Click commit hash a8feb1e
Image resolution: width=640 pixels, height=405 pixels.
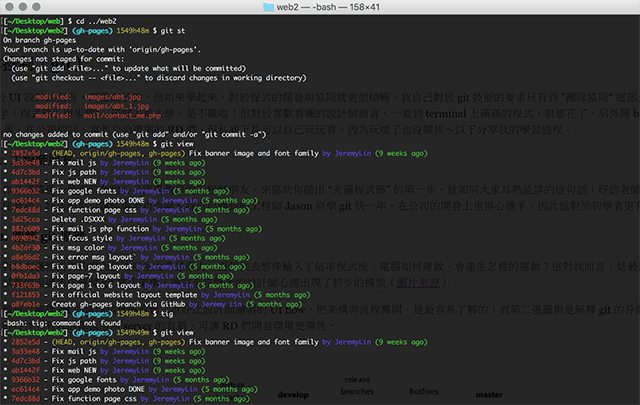(25, 304)
